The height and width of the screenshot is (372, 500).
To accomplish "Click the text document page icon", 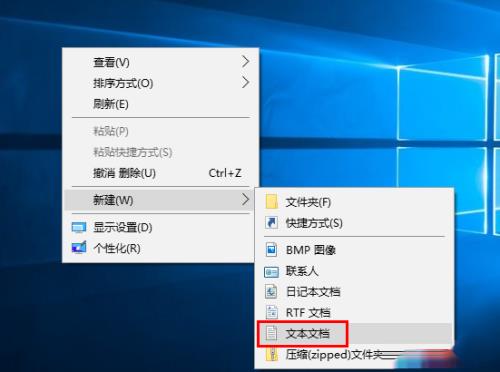I will pos(271,333).
